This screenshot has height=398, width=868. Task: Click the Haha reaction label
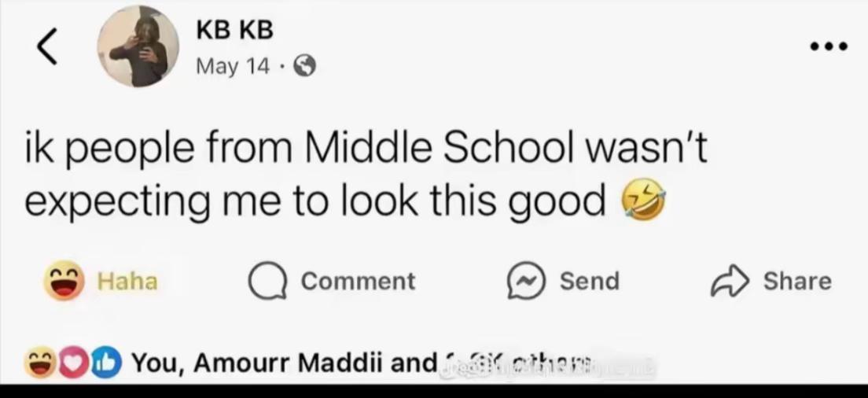point(127,282)
